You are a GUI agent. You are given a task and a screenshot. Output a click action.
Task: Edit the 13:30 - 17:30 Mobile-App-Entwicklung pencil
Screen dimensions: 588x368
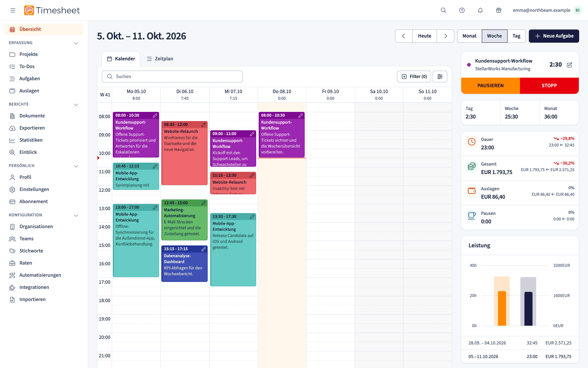pos(252,217)
